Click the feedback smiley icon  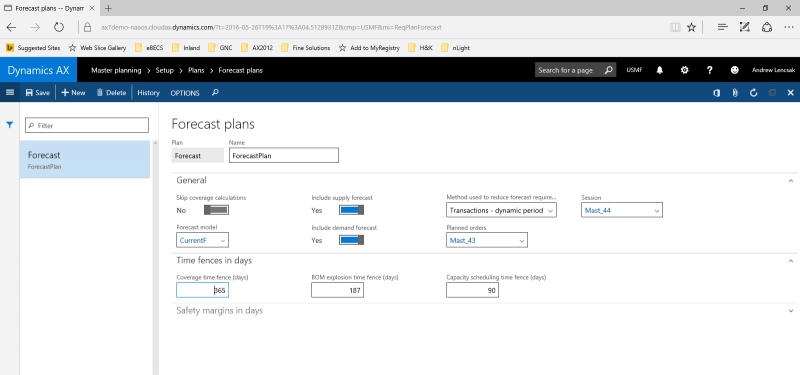735,70
